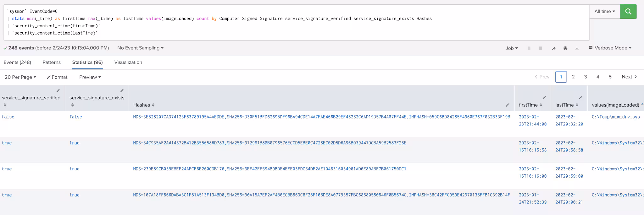Edit service_signature_verified column pencil icon

click(58, 91)
